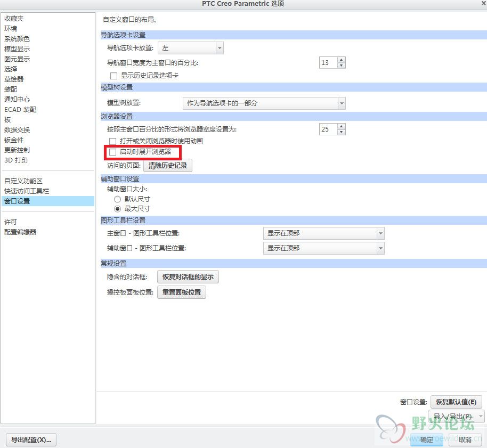
Task: Confirm with 确定 button
Action: coord(427,439)
